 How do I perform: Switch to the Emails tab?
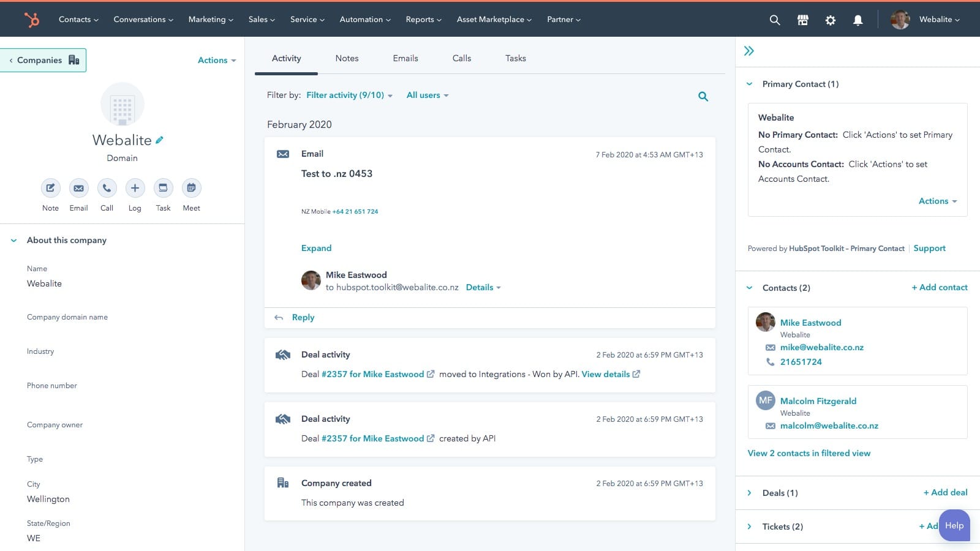(405, 58)
